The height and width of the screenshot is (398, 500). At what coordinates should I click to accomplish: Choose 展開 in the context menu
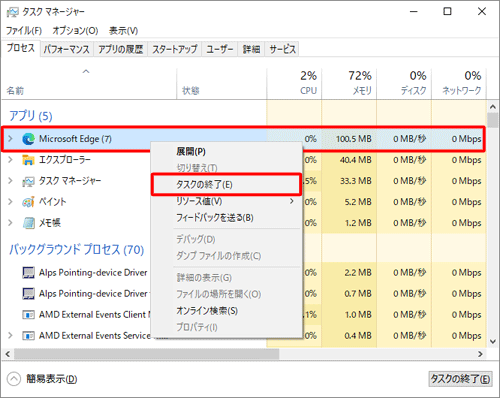(226, 152)
